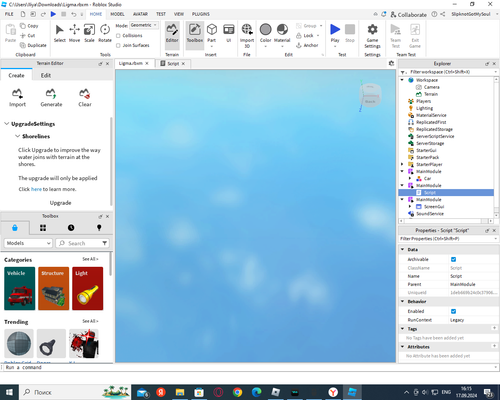The image size is (500, 400).
Task: Open the Windows Start menu
Action: [9, 392]
